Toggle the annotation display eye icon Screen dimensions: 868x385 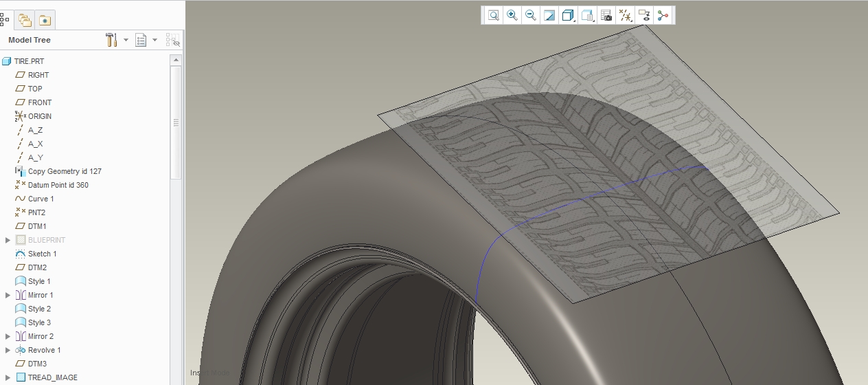(644, 15)
